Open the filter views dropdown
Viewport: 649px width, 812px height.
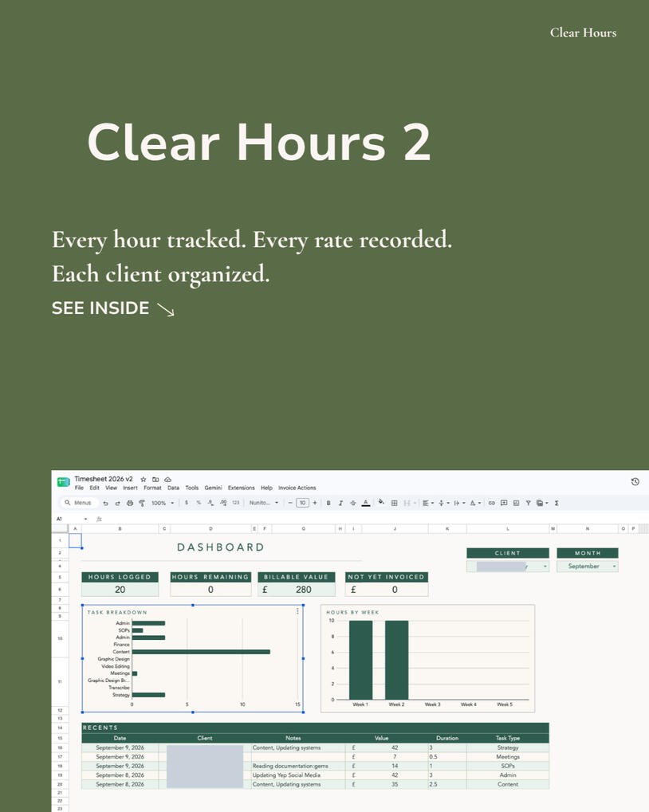(542, 503)
